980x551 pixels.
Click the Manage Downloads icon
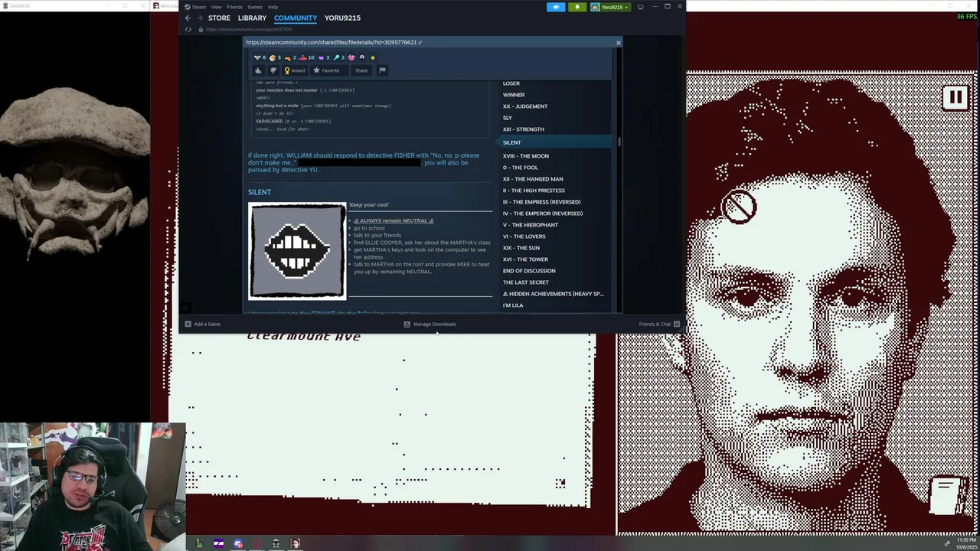[x=407, y=324]
